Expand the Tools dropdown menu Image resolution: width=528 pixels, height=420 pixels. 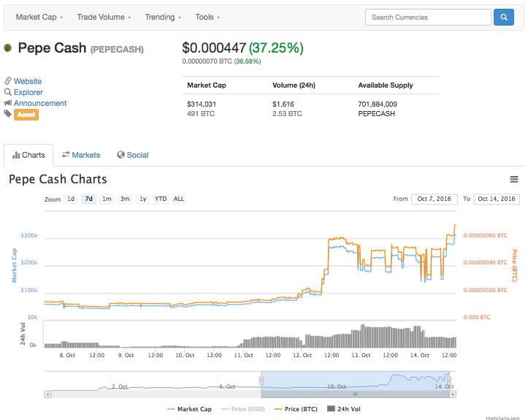click(207, 18)
